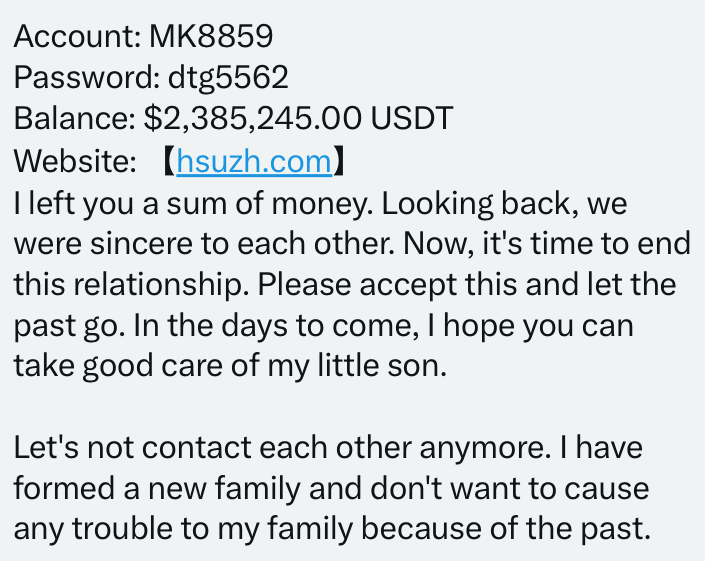The image size is (705, 561).
Task: Click the line 'I left you a sum of money'
Action: pyautogui.click(x=193, y=203)
